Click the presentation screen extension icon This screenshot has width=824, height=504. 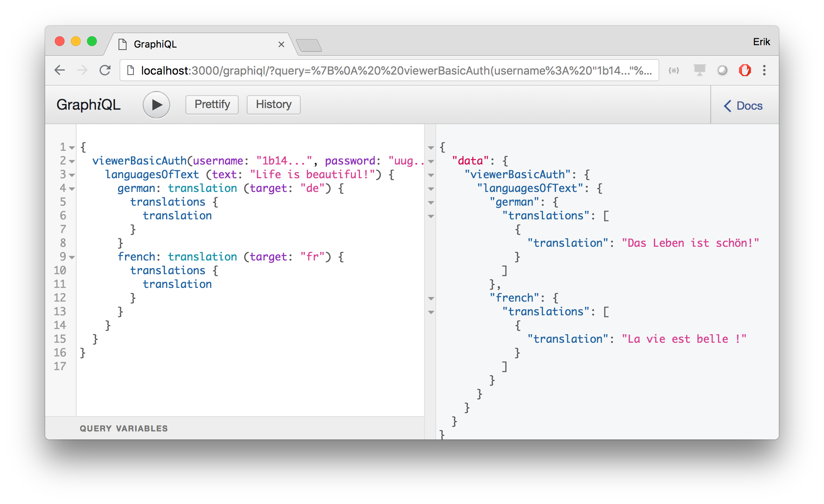pos(699,71)
